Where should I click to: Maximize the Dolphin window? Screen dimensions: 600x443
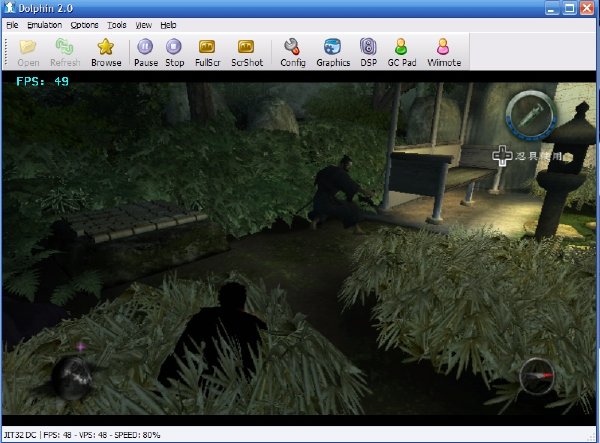coord(569,8)
